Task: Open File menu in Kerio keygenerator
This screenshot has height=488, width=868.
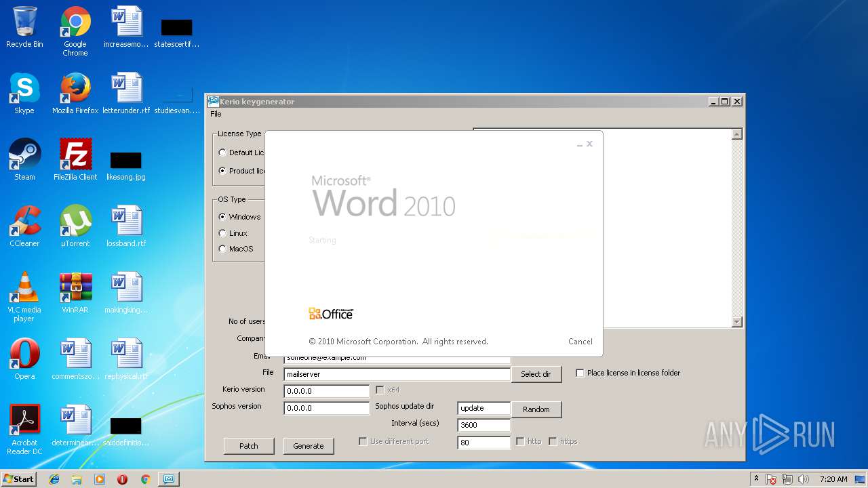Action: (216, 114)
